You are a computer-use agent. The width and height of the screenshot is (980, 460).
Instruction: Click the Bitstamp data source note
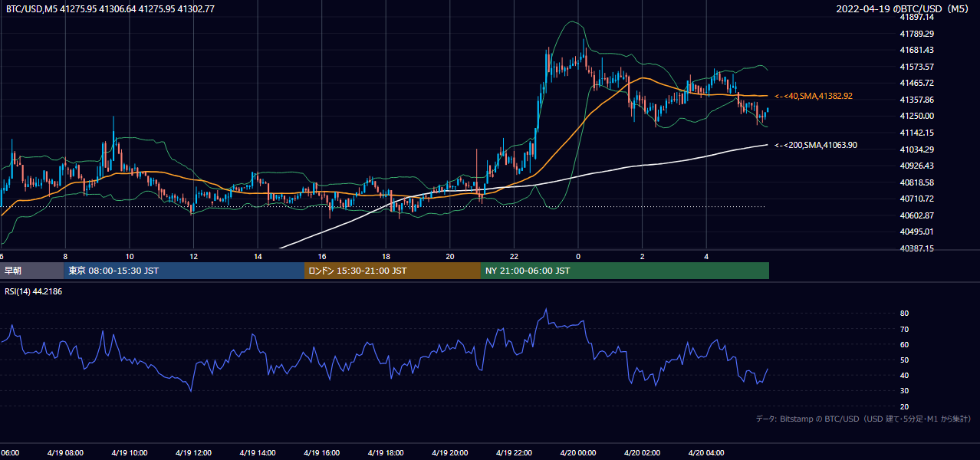click(x=863, y=419)
